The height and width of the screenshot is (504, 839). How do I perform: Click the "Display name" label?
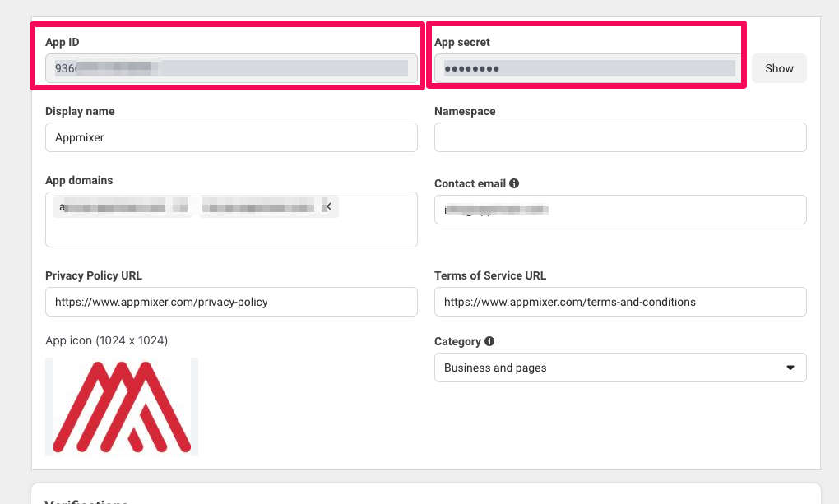(80, 111)
